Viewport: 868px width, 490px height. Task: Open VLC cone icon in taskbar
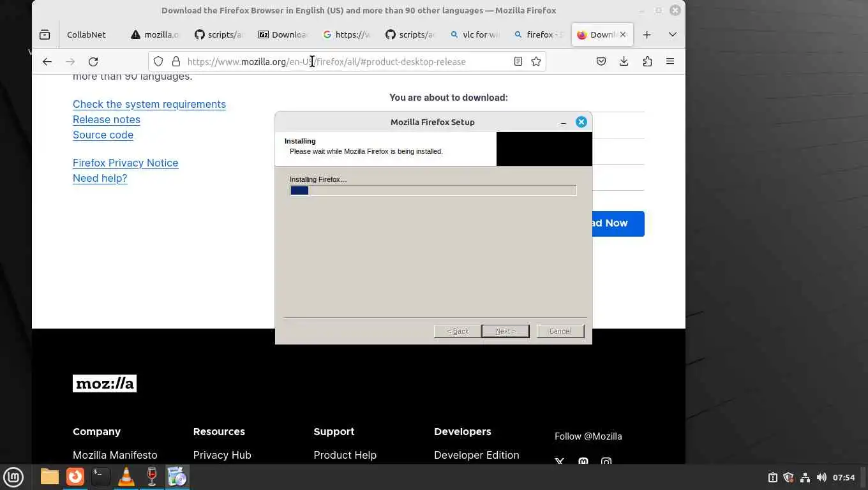pyautogui.click(x=126, y=477)
